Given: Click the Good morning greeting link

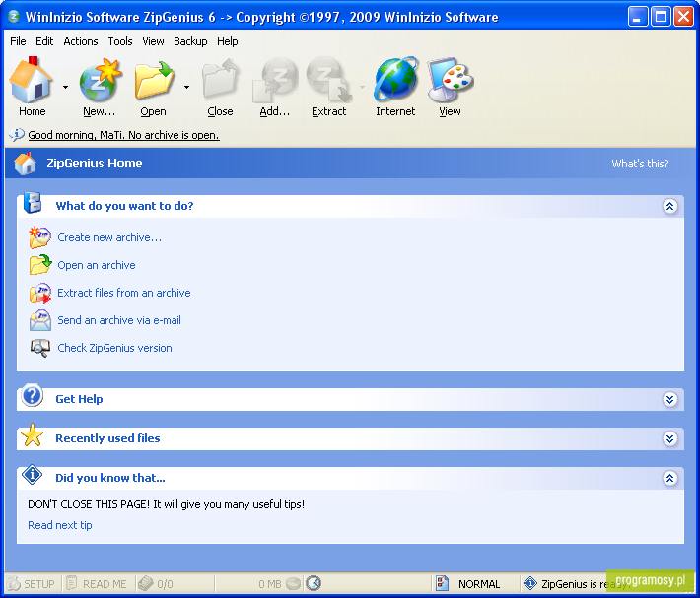Looking at the screenshot, I should 123,135.
